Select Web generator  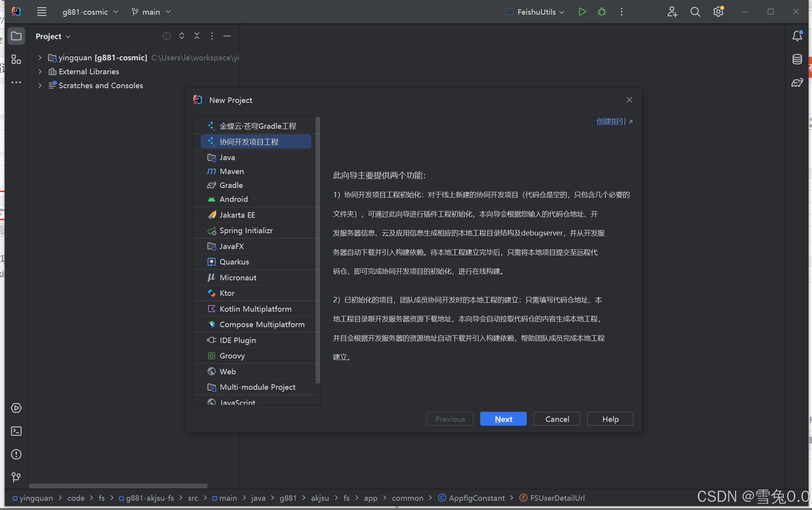tap(256, 372)
